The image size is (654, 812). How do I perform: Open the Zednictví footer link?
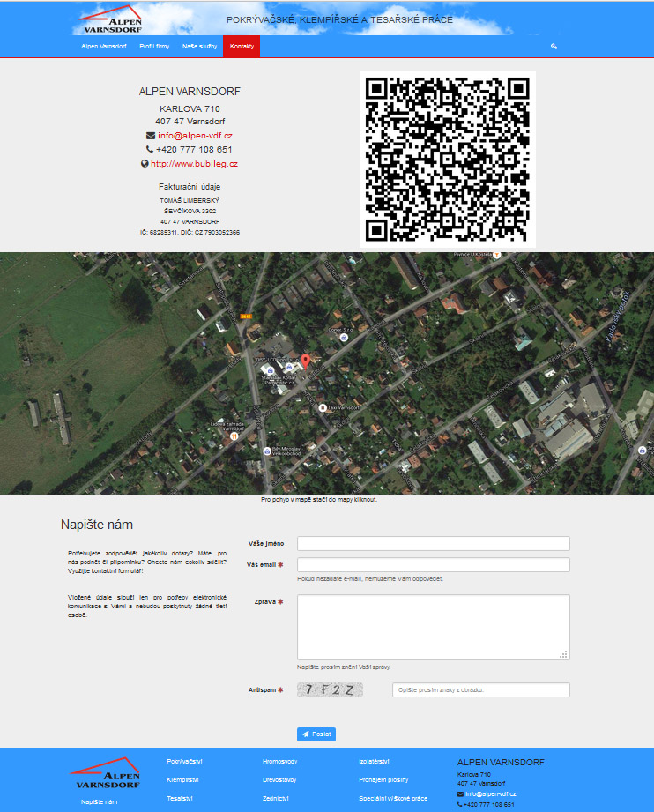tap(276, 799)
